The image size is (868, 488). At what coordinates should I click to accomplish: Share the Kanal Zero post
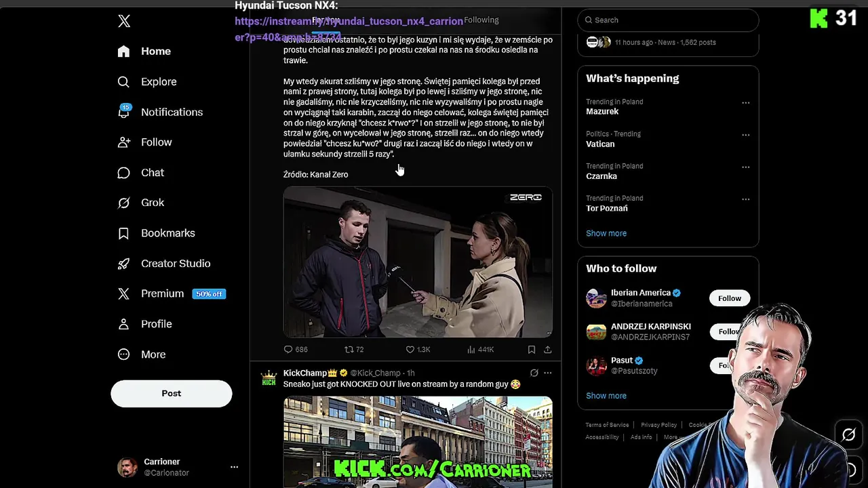click(x=548, y=350)
